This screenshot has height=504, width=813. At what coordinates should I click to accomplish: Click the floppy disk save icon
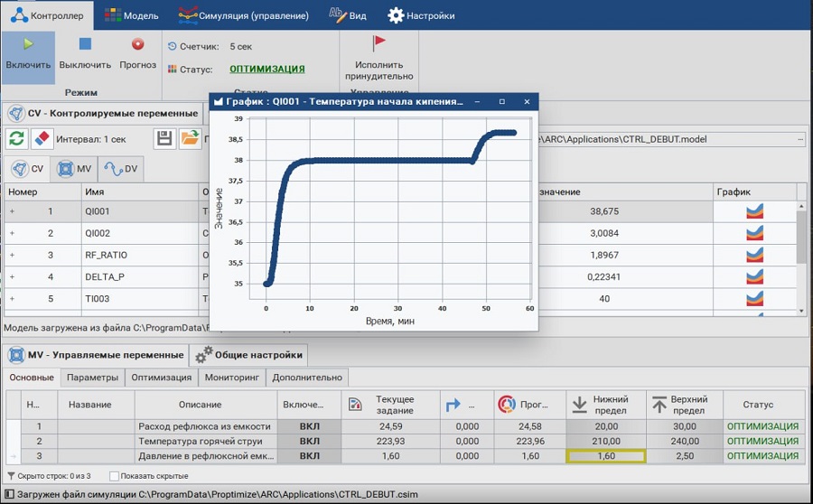[164, 139]
